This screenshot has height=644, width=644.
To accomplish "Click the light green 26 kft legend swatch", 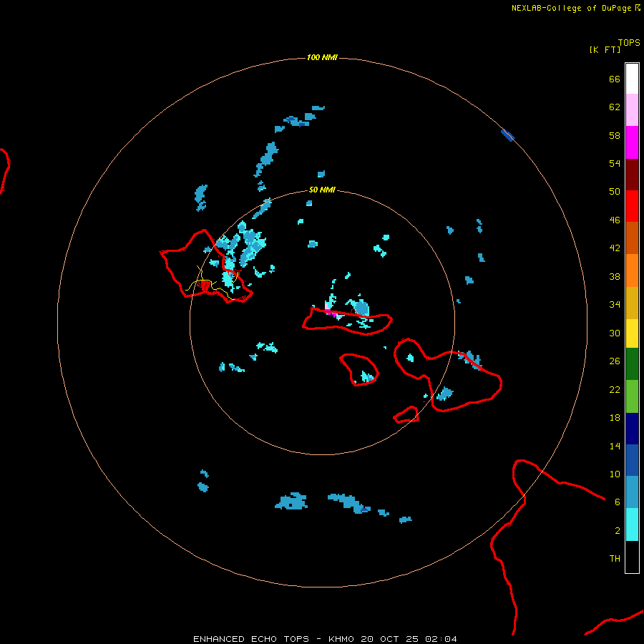I will pyautogui.click(x=632, y=396).
